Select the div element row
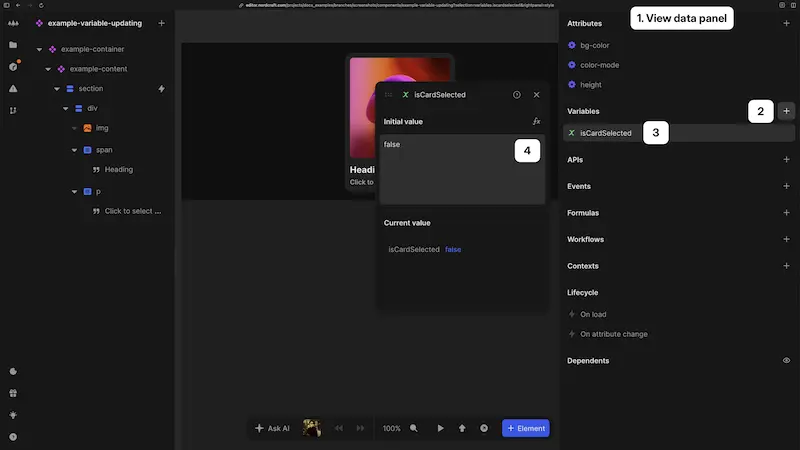Image resolution: width=800 pixels, height=450 pixels. pos(92,108)
